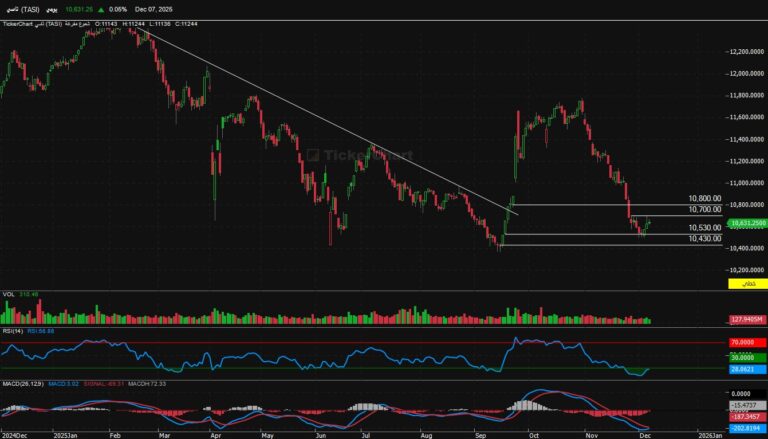768x439 pixels.
Task: Select the green current price tag 10,631.25
Action: (x=746, y=223)
